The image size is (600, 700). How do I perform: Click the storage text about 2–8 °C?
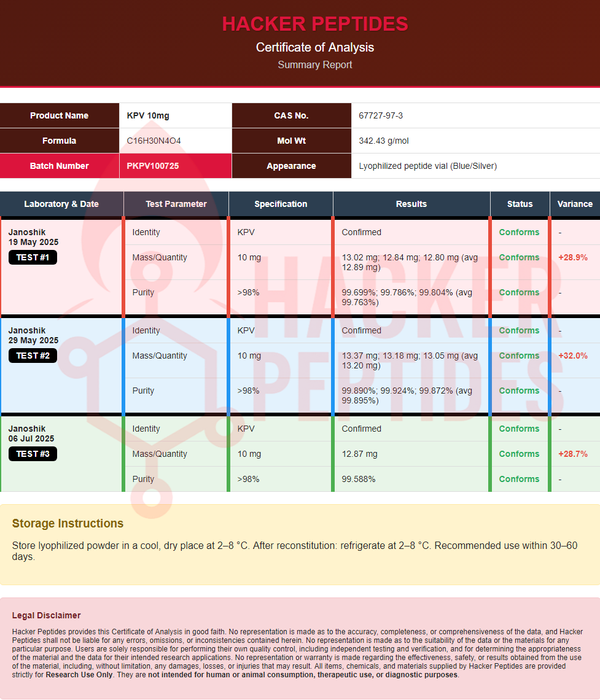click(x=295, y=551)
